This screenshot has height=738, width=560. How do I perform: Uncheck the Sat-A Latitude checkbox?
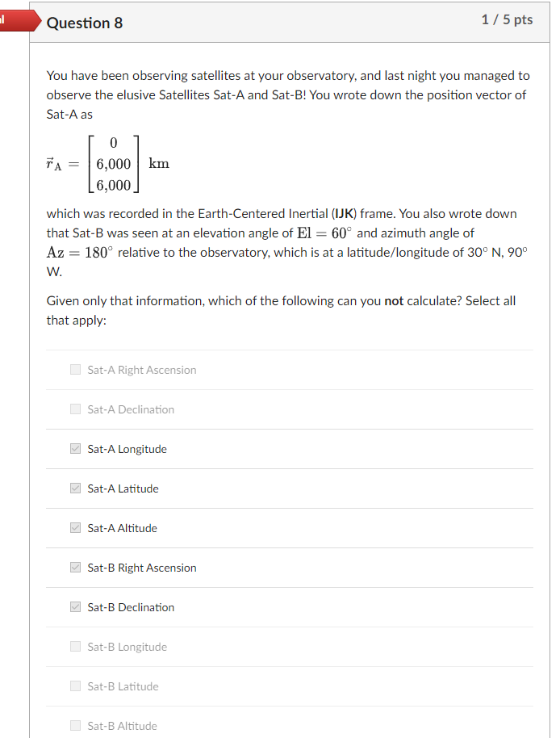(x=75, y=488)
